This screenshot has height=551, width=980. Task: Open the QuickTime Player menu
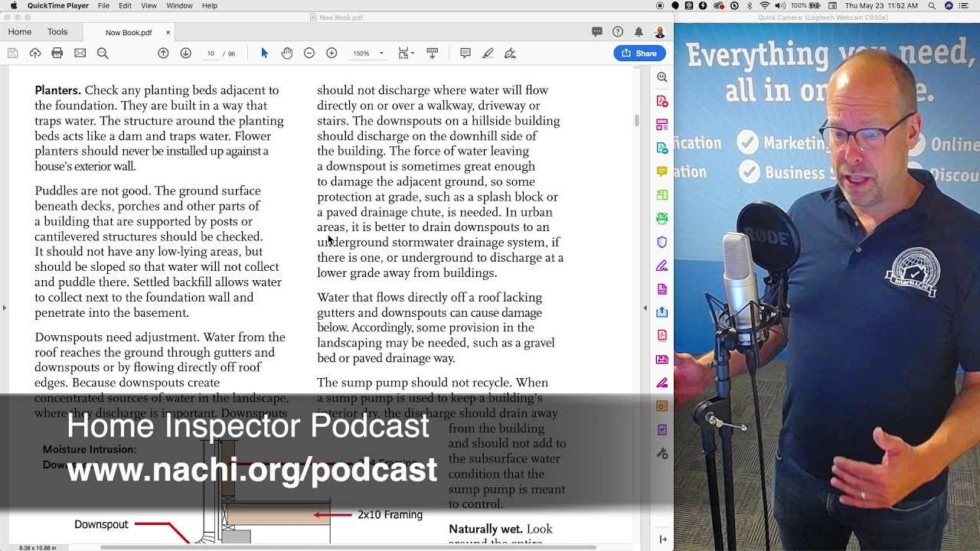(58, 5)
